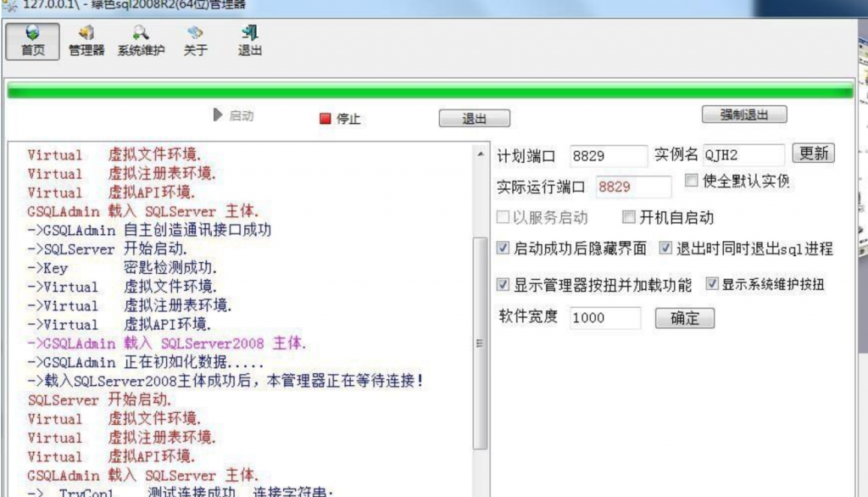Click the application icon in title bar
Screen dimensions: 868x497
click(9, 5)
